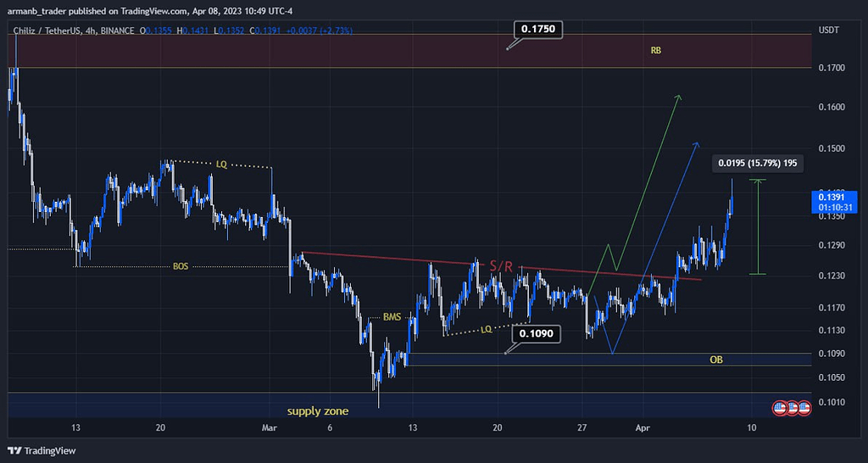Click the leftmost US flag economic event icon

780,409
